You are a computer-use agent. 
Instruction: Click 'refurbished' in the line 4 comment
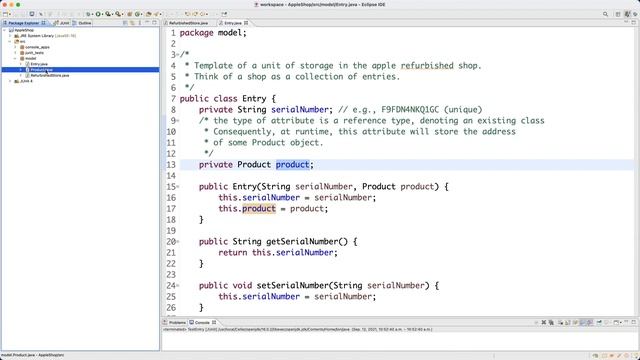(x=427, y=65)
